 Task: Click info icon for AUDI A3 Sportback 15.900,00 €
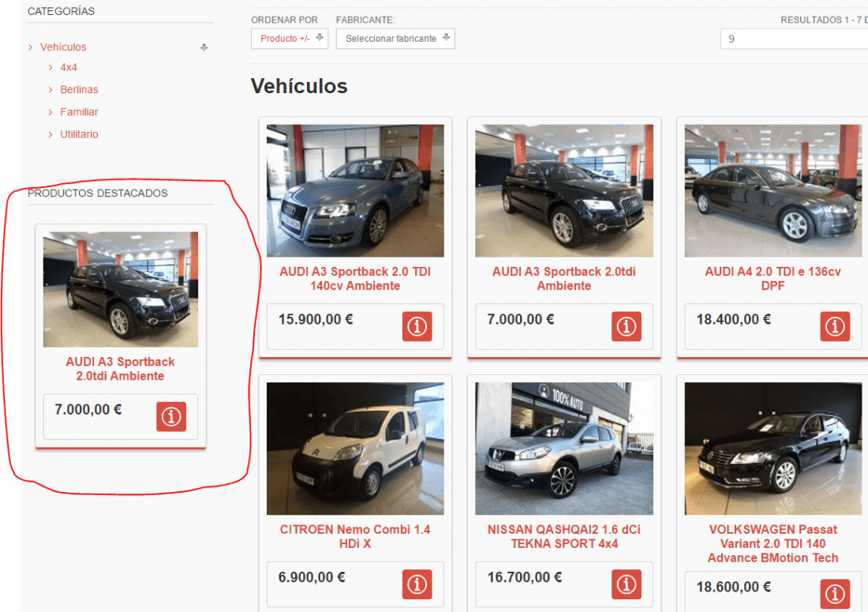click(x=417, y=326)
